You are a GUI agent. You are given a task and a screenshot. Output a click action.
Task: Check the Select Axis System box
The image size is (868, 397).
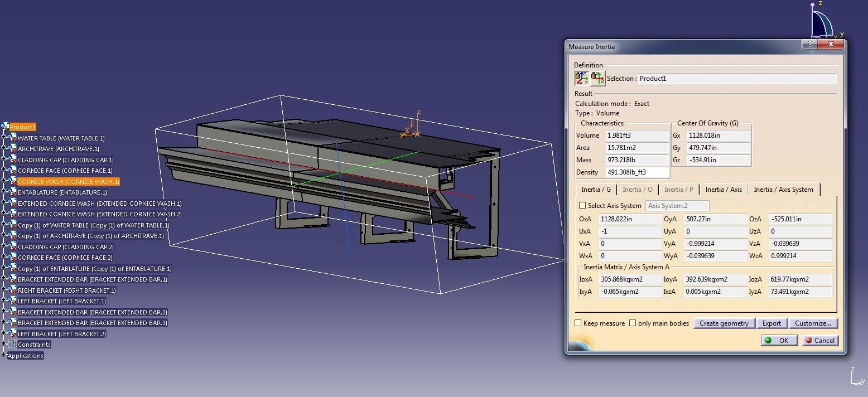(x=582, y=206)
